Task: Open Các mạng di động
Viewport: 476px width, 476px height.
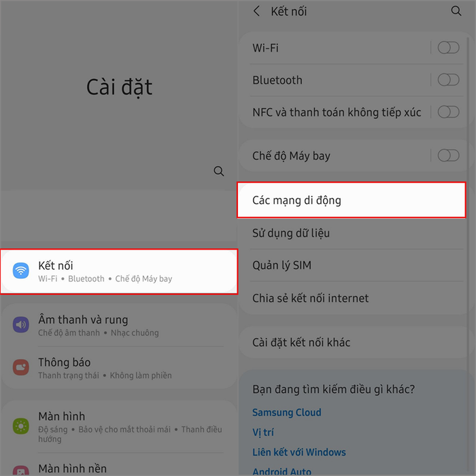Action: [x=352, y=200]
